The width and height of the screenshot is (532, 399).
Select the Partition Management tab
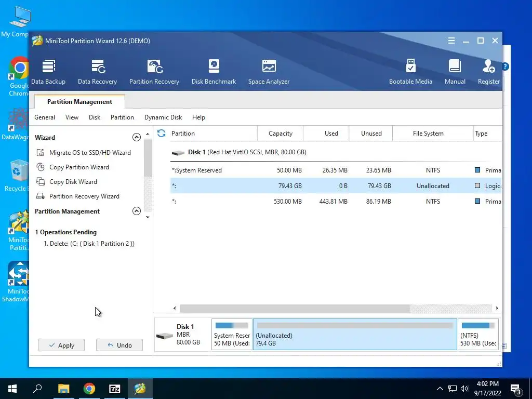point(79,101)
